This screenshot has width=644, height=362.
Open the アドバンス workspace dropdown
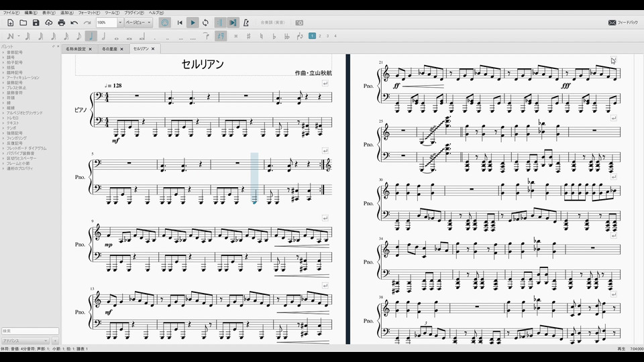[x=25, y=341]
